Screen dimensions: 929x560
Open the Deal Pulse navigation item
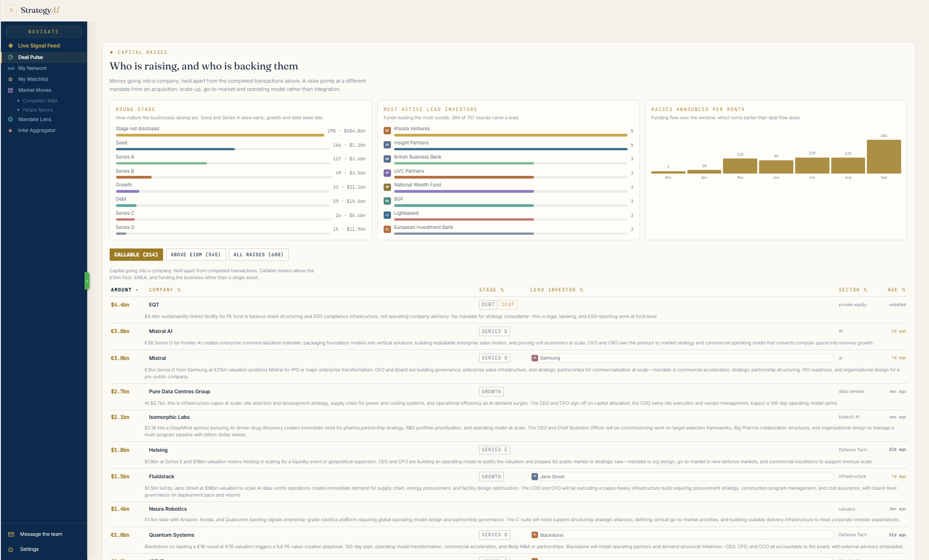(x=44, y=57)
